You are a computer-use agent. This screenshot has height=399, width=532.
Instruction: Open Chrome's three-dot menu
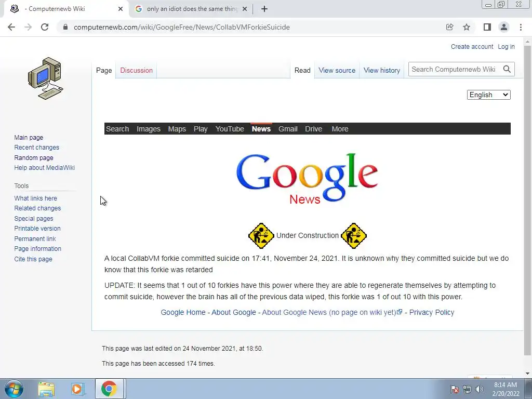[x=521, y=27]
